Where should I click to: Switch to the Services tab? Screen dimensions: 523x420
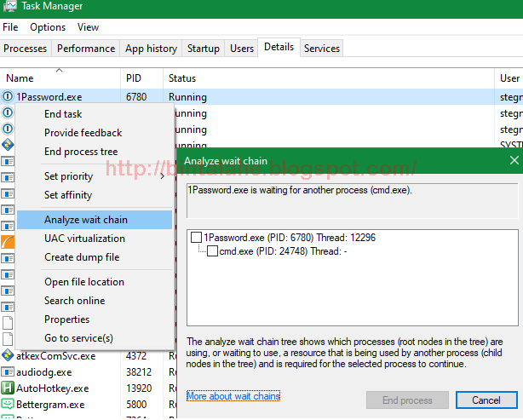pos(322,49)
